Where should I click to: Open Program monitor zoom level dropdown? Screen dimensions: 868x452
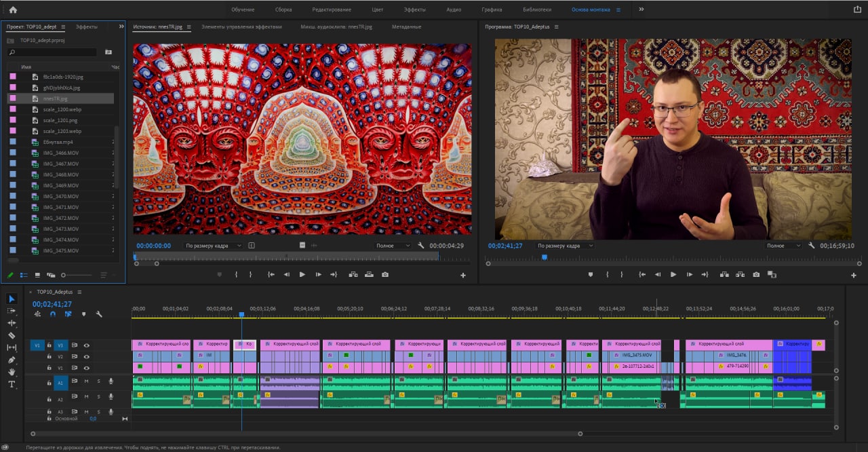point(564,246)
